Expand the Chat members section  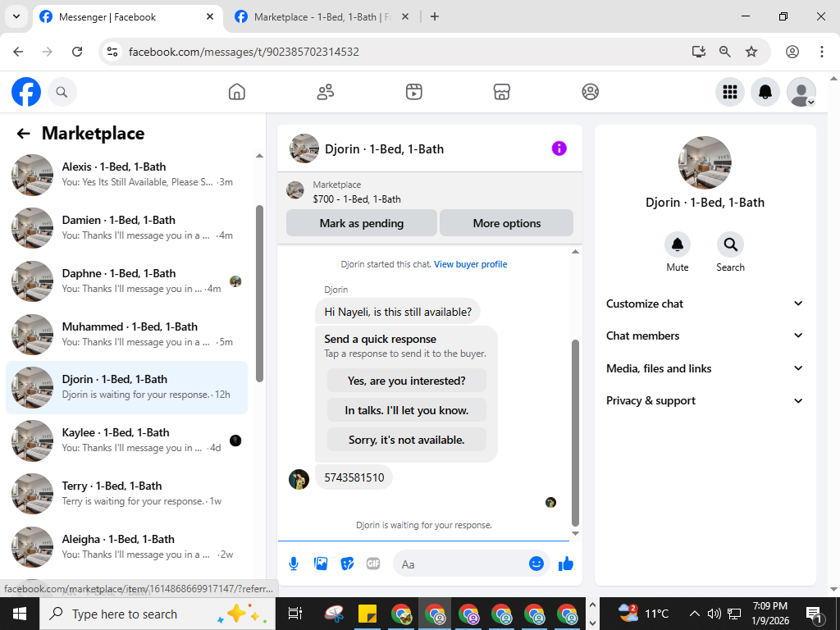point(705,336)
